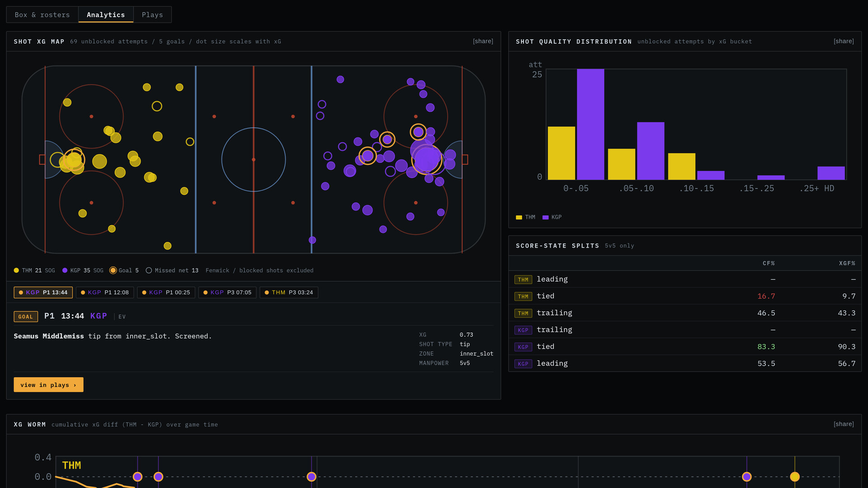Share the Shot Quality Distribution chart
This screenshot has height=488, width=868.
[844, 41]
